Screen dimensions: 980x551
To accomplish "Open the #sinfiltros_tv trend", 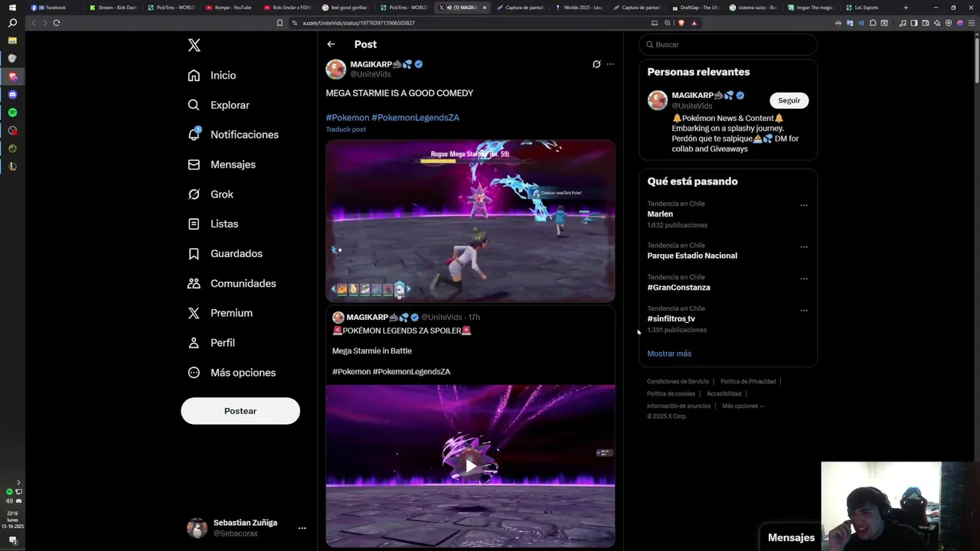I will pyautogui.click(x=671, y=319).
